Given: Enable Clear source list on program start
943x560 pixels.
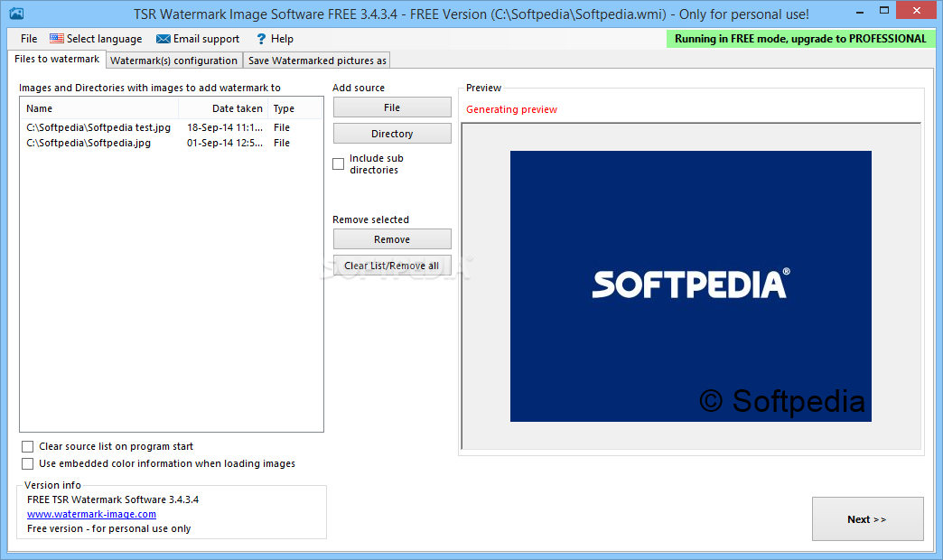Looking at the screenshot, I should (28, 446).
